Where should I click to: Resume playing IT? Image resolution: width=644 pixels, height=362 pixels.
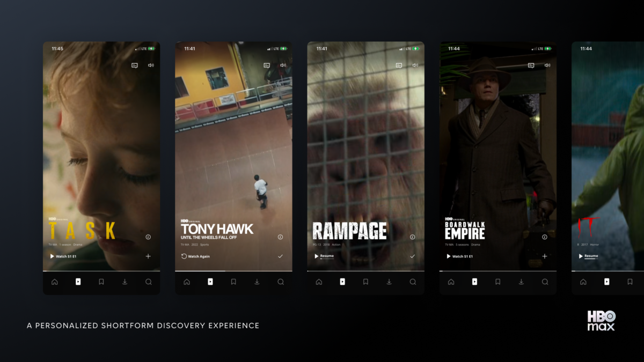(588, 256)
